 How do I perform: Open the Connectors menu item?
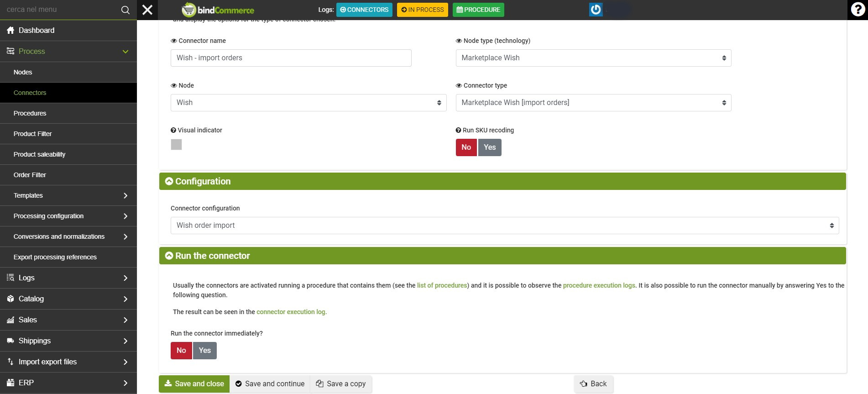point(68,93)
